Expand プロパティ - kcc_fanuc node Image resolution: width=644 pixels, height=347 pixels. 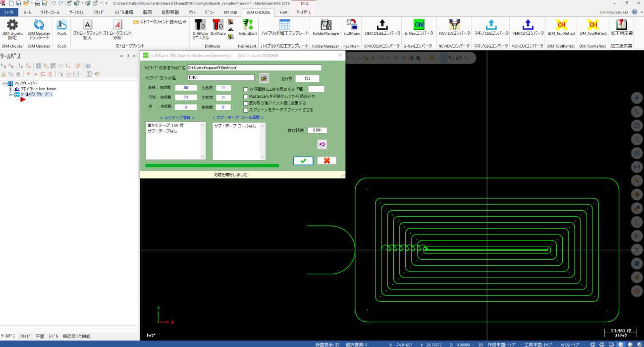click(x=10, y=89)
